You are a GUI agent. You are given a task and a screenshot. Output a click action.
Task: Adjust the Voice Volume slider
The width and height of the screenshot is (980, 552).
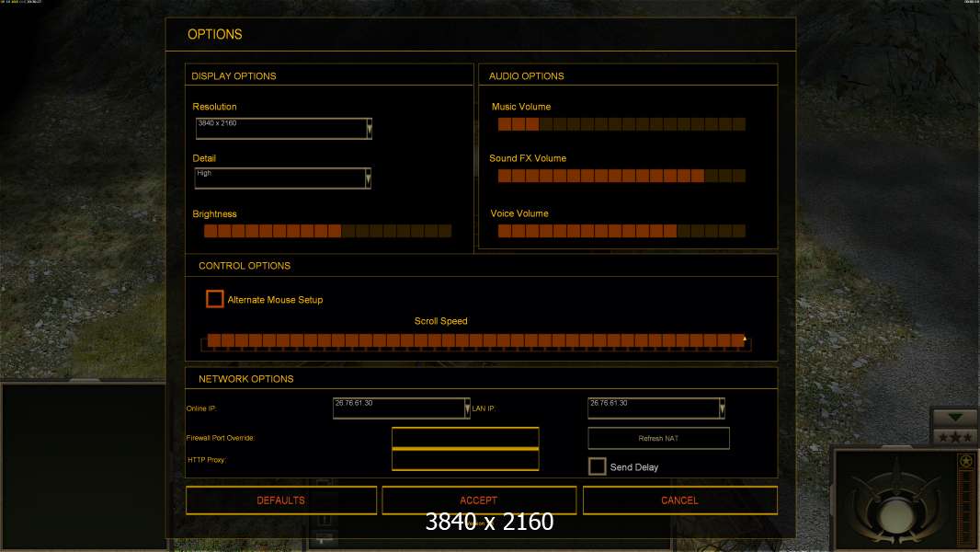(621, 231)
